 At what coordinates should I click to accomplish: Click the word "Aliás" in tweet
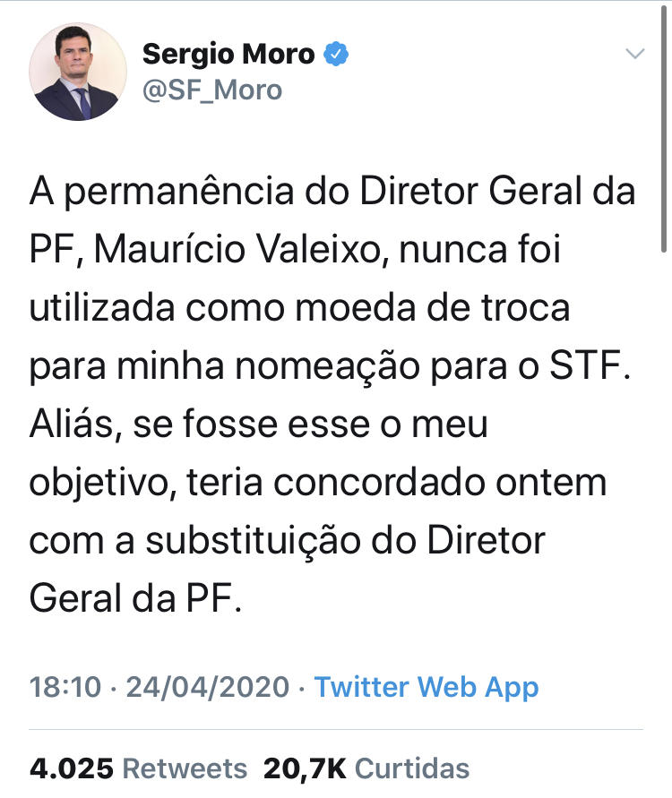[x=75, y=425]
